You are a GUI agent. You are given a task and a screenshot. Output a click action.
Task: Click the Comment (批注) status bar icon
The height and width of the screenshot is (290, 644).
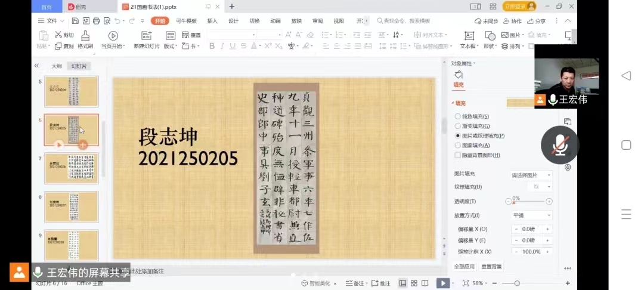[374, 283]
